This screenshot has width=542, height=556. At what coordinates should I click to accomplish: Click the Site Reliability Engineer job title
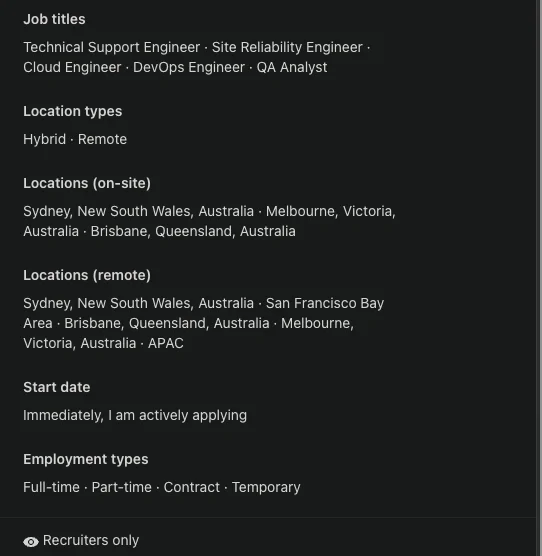coord(287,47)
